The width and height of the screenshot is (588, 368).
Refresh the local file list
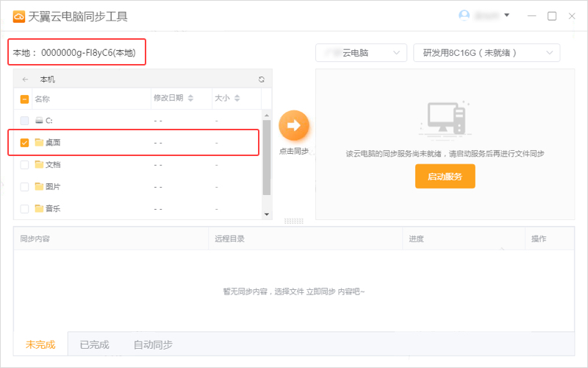pyautogui.click(x=262, y=79)
